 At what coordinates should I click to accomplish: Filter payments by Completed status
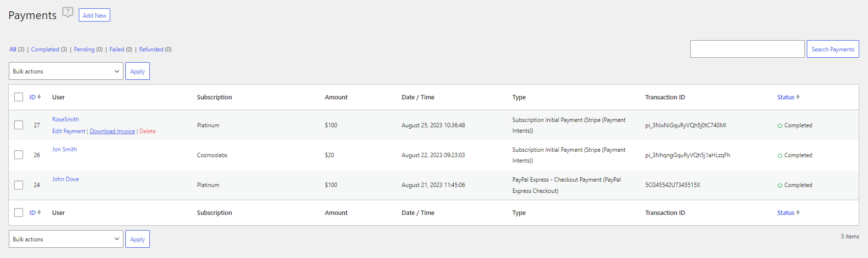(x=45, y=49)
